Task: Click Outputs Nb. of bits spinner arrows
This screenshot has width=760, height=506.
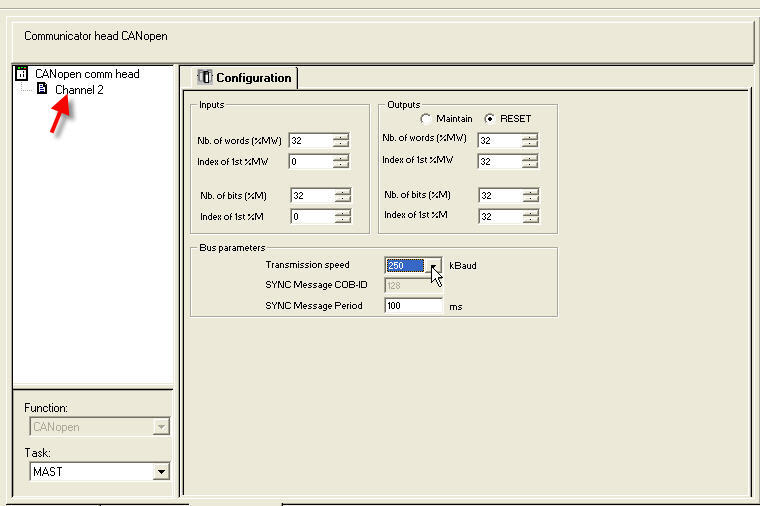Action: pos(531,195)
